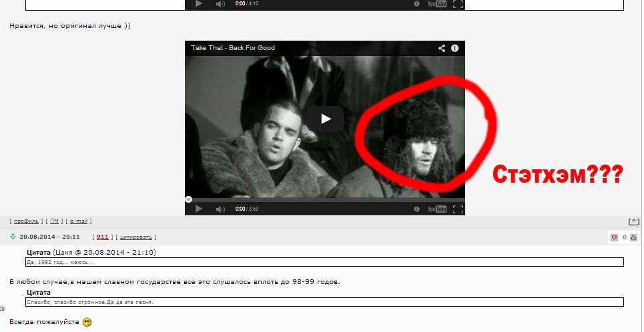Share the Take That - Back For Good video
Image resolution: width=644 pixels, height=332 pixels.
(442, 48)
